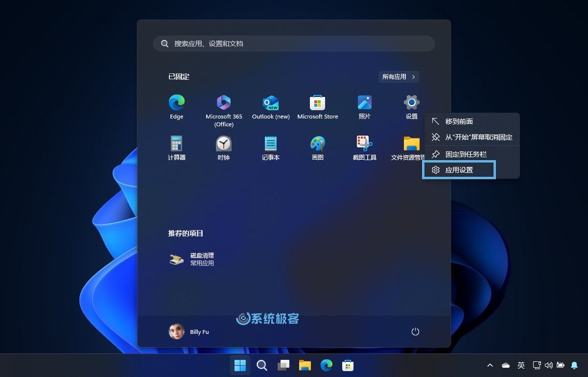
Task: Open the 时钟 clock app
Action: pyautogui.click(x=224, y=148)
